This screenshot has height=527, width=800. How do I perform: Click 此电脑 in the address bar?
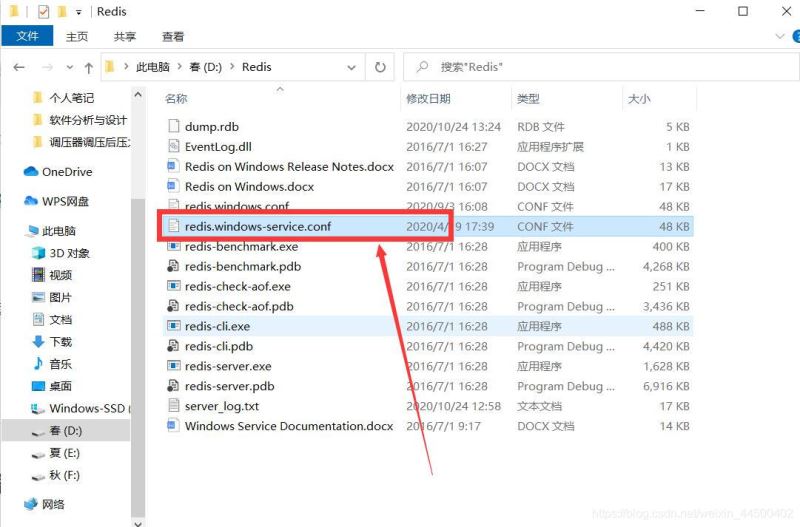click(153, 67)
